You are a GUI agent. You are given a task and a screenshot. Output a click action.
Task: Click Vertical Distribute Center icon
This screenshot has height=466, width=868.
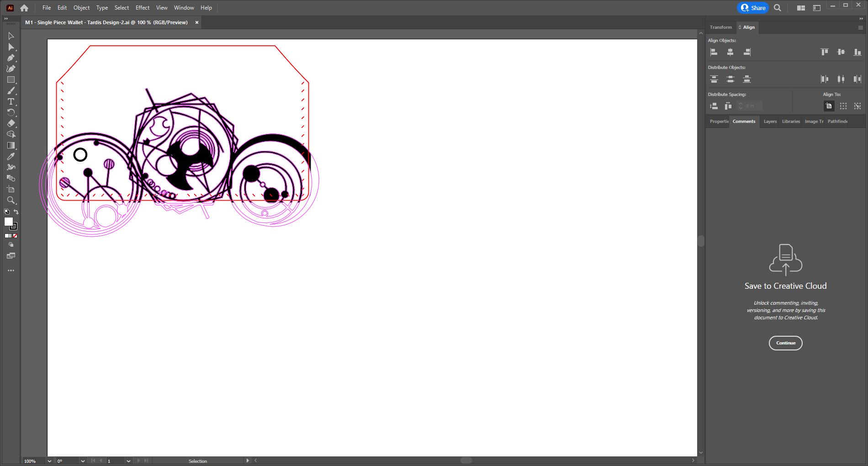pyautogui.click(x=730, y=79)
